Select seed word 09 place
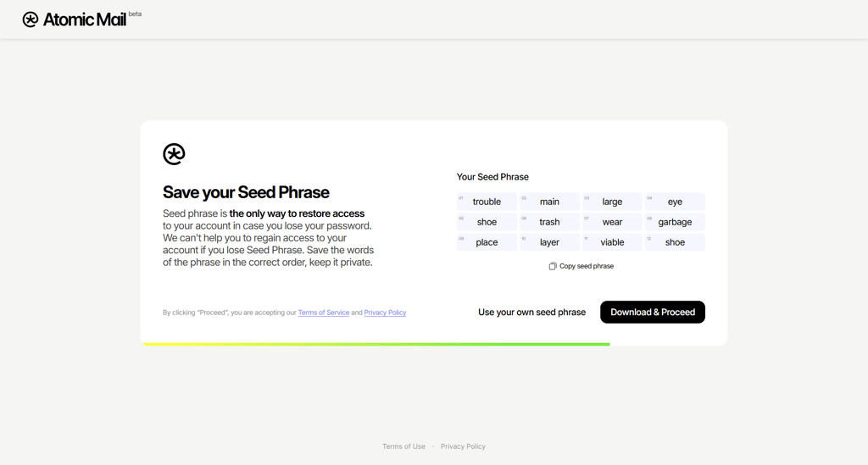Screen dimensions: 868x465 [487, 242]
